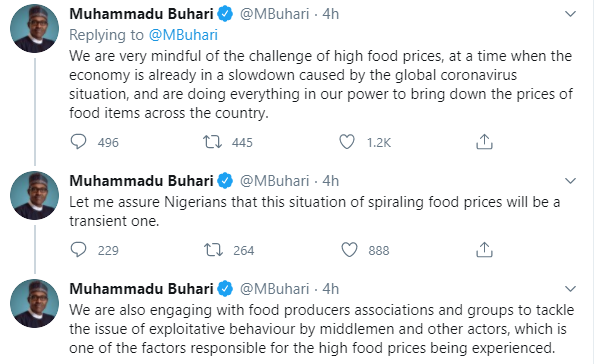The width and height of the screenshot is (596, 364).
Task: Reply to the tweet with 496 comments
Action: 78,142
